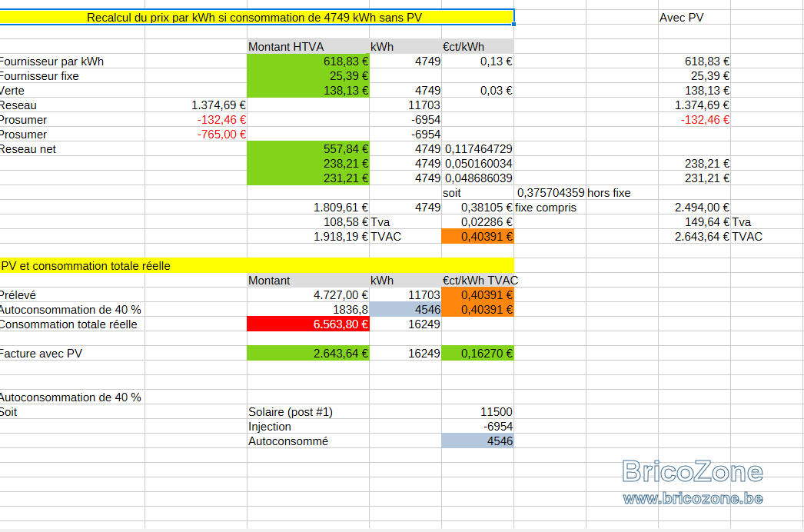Click the 'Solaire (post #1)' label cell

pos(307,412)
